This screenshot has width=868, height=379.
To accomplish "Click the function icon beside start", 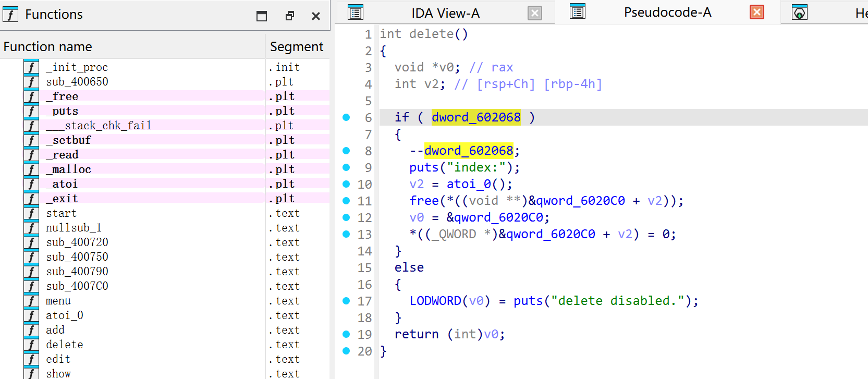I will coord(31,213).
